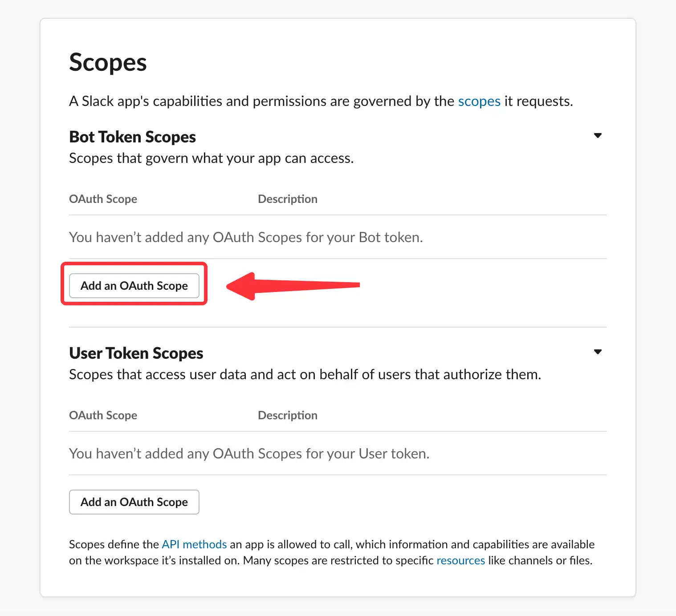
Task: Click the text about scopes acting on behalf of users
Action: pyautogui.click(x=305, y=375)
